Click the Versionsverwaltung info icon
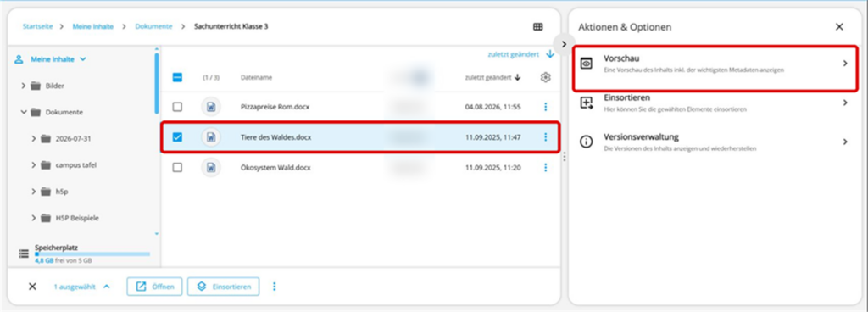This screenshot has height=312, width=868. [587, 142]
